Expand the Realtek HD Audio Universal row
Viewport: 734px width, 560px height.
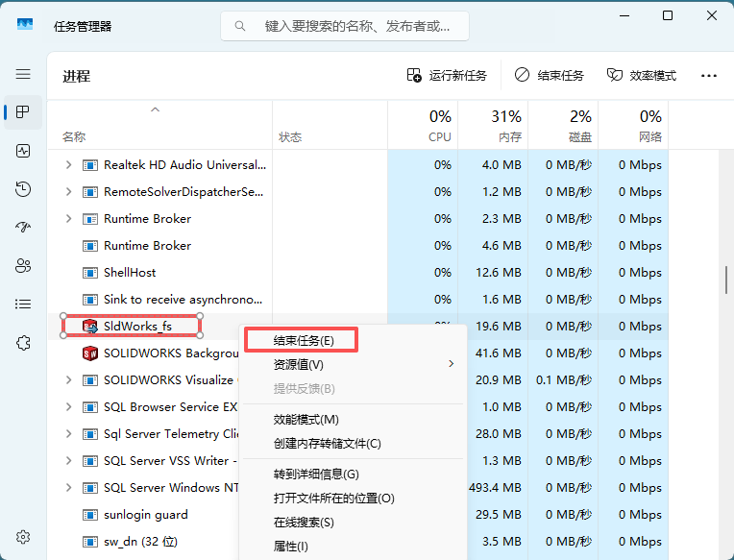69,164
